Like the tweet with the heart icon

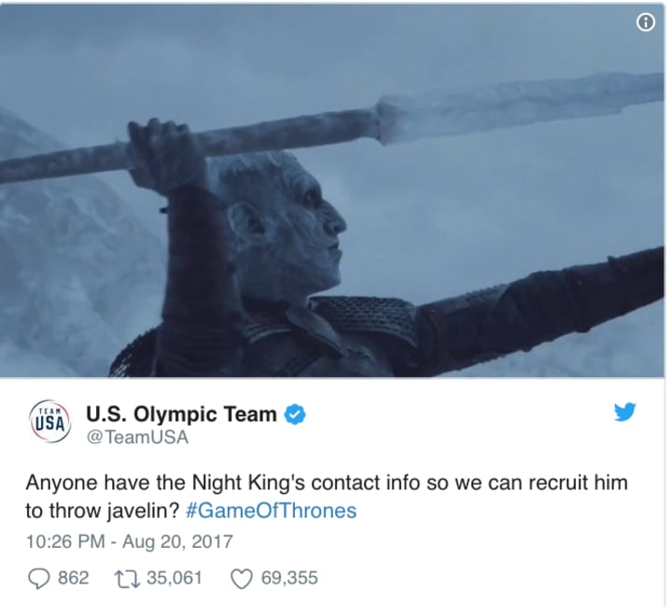(242, 579)
